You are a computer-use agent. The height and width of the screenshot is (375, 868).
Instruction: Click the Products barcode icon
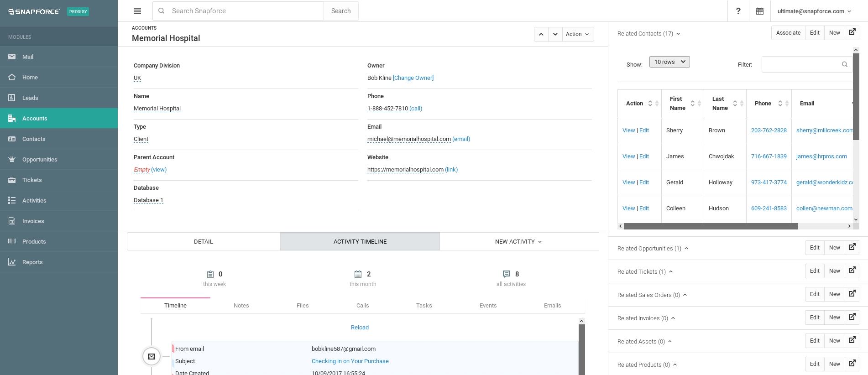pos(12,241)
